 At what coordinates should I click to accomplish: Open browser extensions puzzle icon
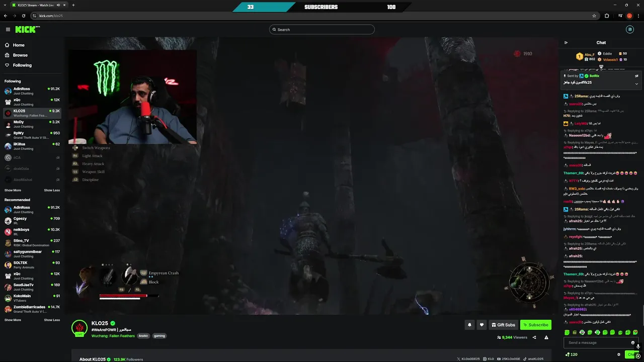tap(607, 16)
